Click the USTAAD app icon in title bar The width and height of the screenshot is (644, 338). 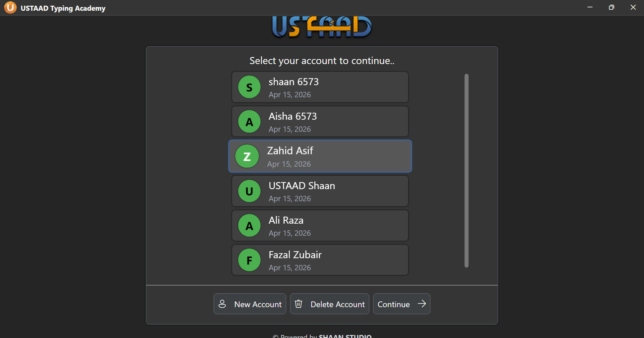[10, 7]
